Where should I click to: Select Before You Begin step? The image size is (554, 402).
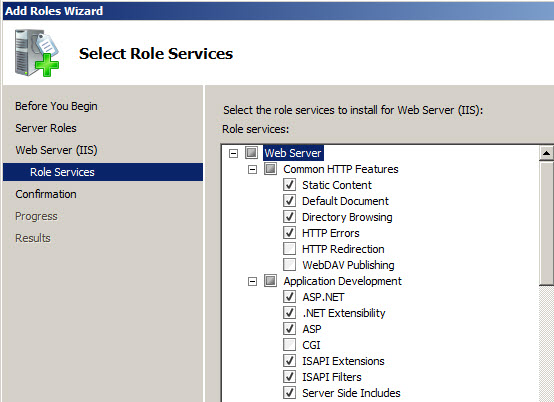[x=56, y=106]
